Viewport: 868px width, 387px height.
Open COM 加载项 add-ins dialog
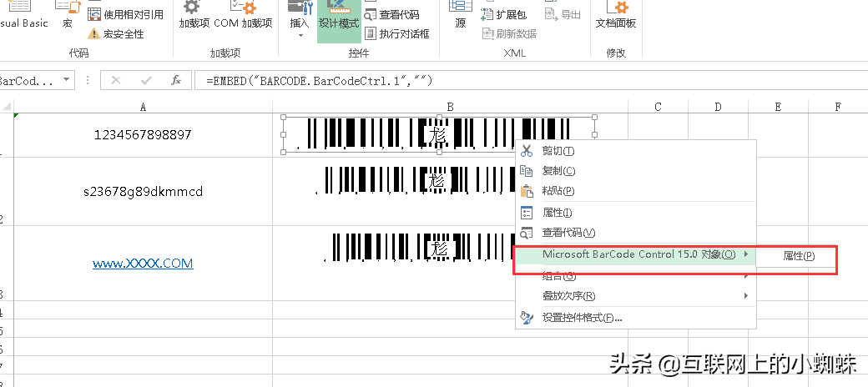243,16
